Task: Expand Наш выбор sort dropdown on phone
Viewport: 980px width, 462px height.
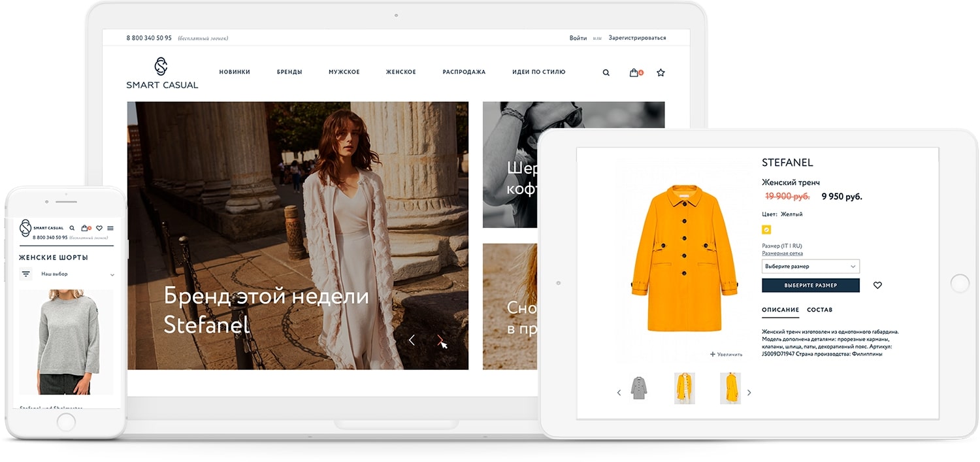Action: point(78,274)
